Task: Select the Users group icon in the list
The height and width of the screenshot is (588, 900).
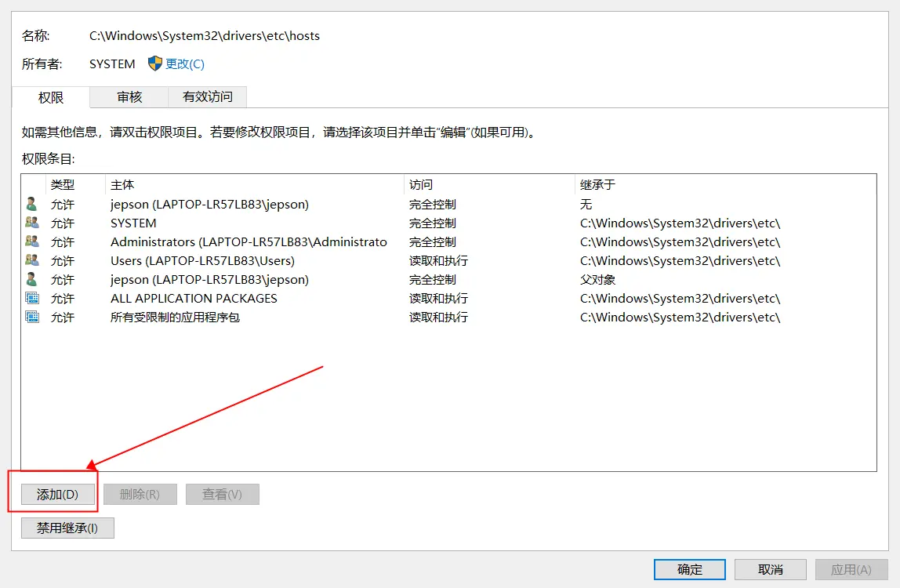Action: [x=31, y=260]
